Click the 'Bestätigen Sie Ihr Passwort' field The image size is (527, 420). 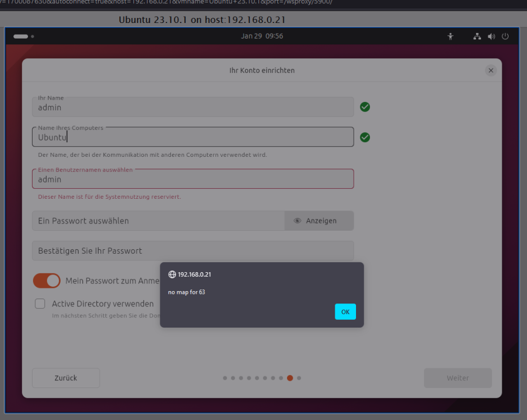[x=193, y=250]
